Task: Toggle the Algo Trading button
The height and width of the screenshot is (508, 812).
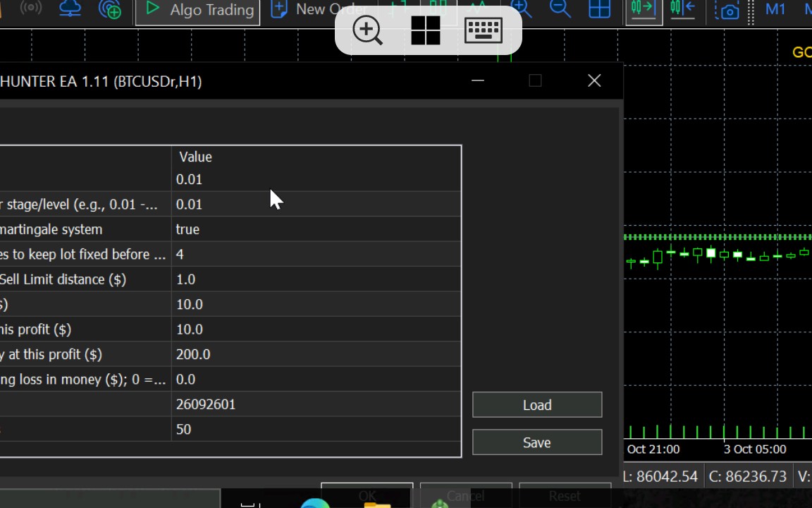Action: (198, 10)
